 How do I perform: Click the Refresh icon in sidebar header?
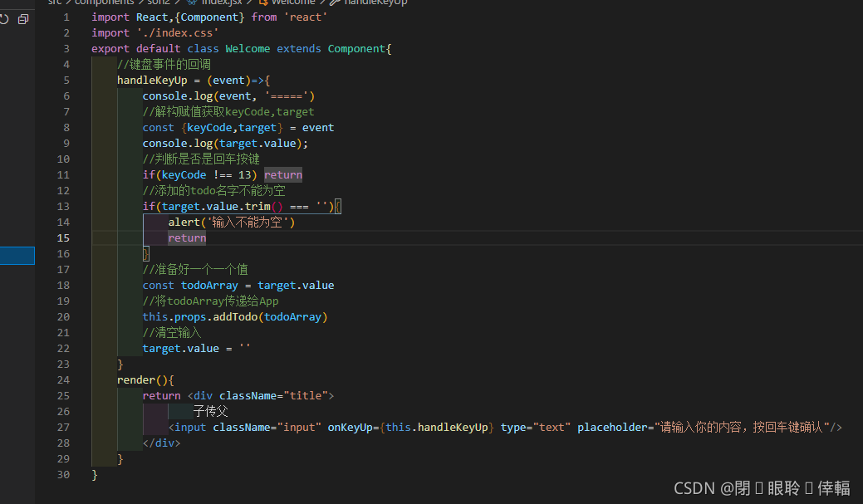tap(4, 19)
